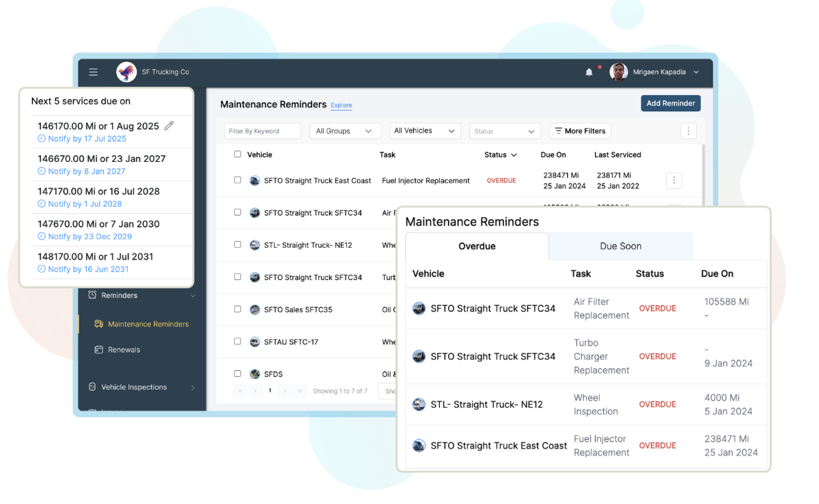
Task: Click the Renewals calendar icon
Action: pos(99,350)
